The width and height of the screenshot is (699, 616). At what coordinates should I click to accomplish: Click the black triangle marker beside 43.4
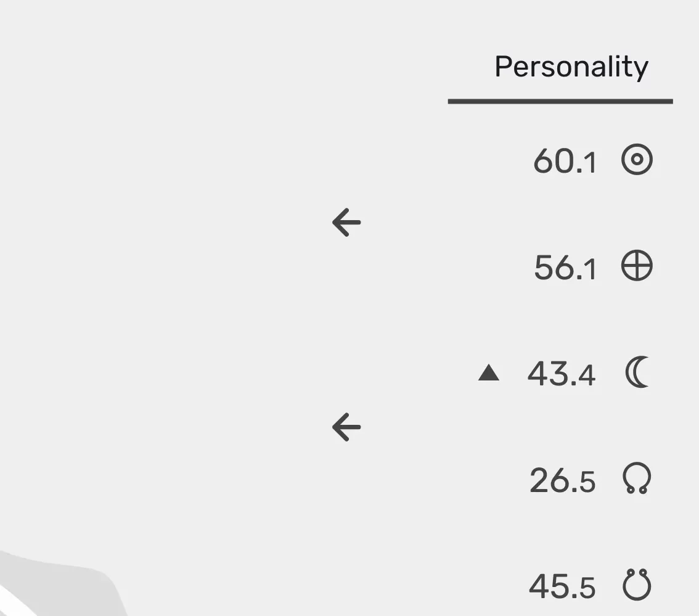pos(489,372)
